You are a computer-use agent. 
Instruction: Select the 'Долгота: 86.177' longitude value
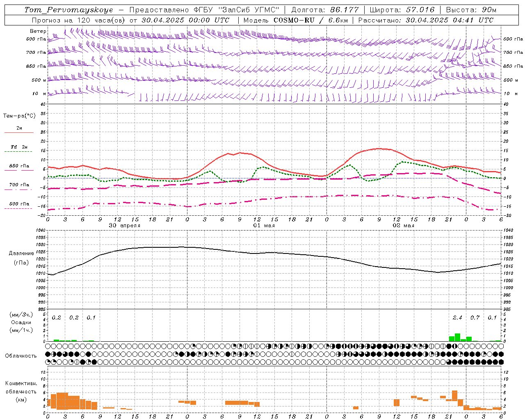(325, 10)
